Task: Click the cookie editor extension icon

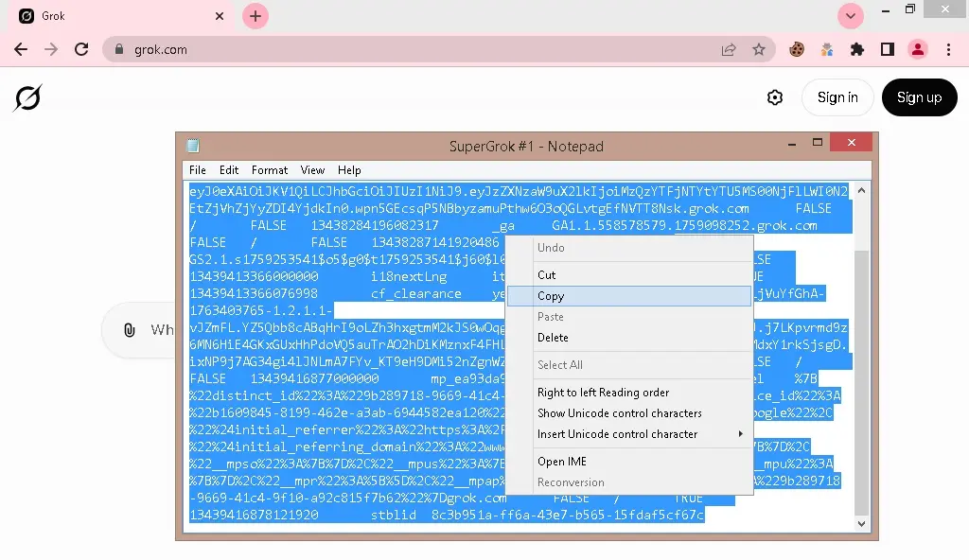Action: 797,49
